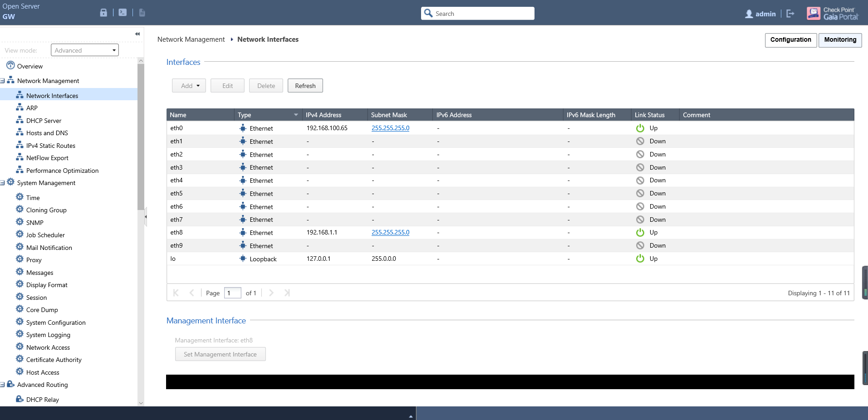This screenshot has height=420, width=868.
Task: Click the DHCP Relay routing icon
Action: coord(20,399)
